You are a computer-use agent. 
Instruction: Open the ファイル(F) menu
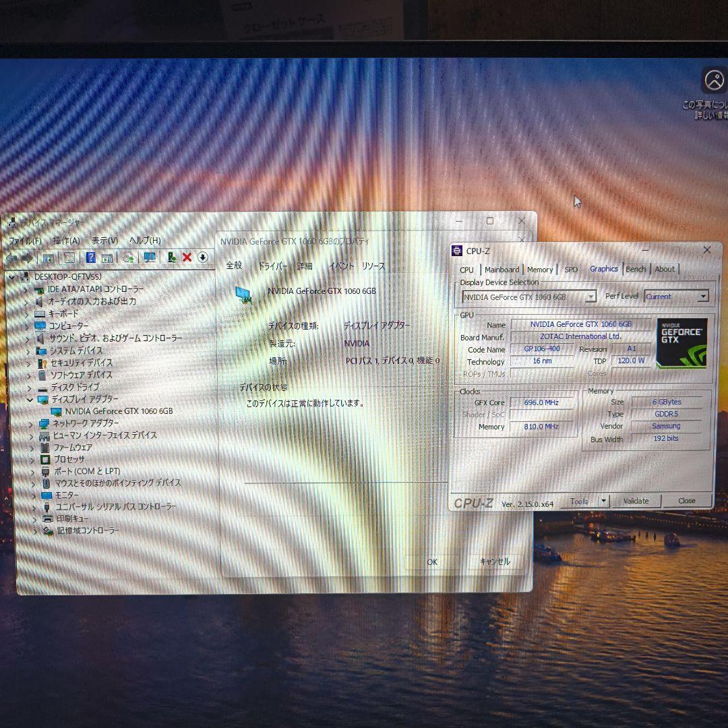tap(26, 241)
